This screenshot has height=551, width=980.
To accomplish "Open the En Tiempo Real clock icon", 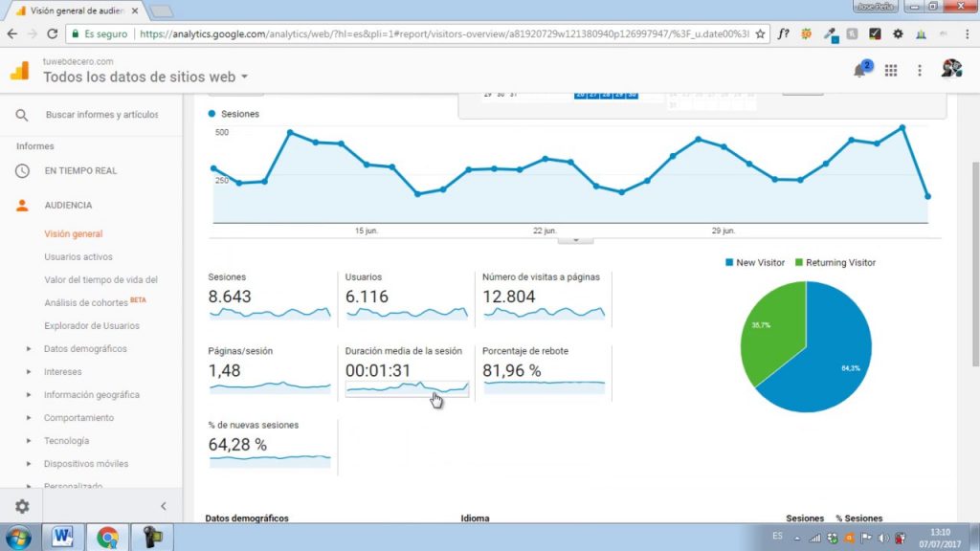I will (22, 170).
